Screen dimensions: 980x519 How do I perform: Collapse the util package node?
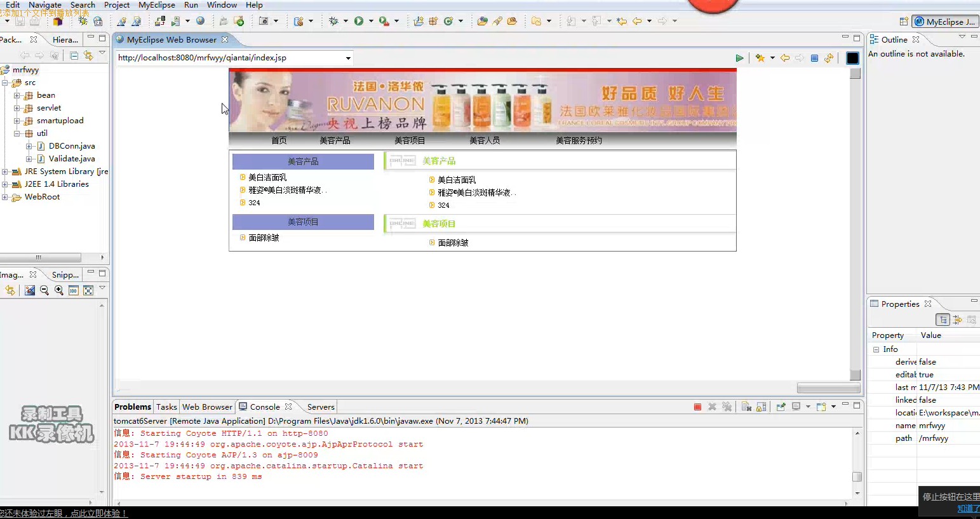tap(17, 133)
